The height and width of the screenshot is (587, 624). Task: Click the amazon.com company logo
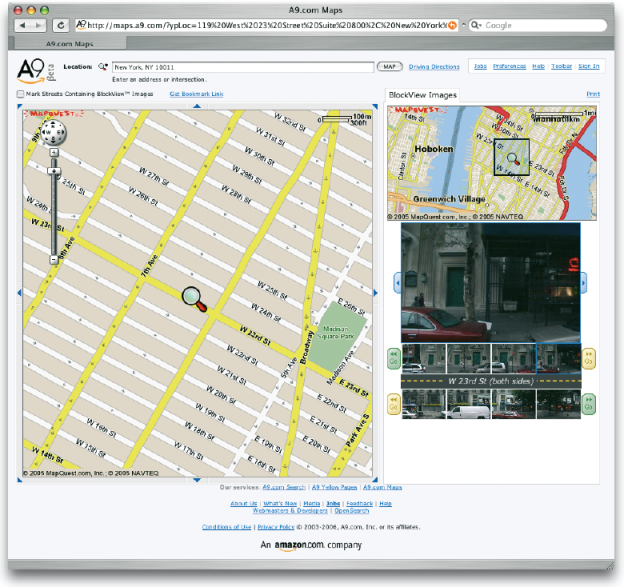coord(299,545)
